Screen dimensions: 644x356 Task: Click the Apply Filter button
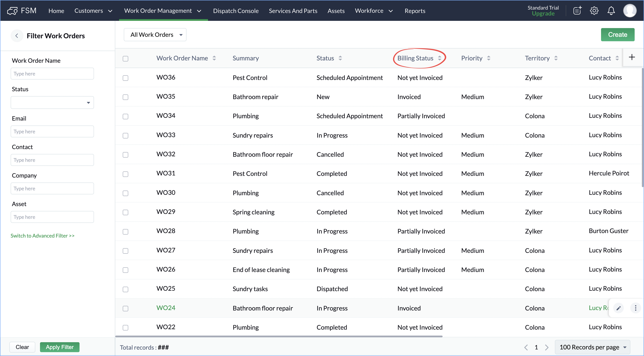pos(60,347)
